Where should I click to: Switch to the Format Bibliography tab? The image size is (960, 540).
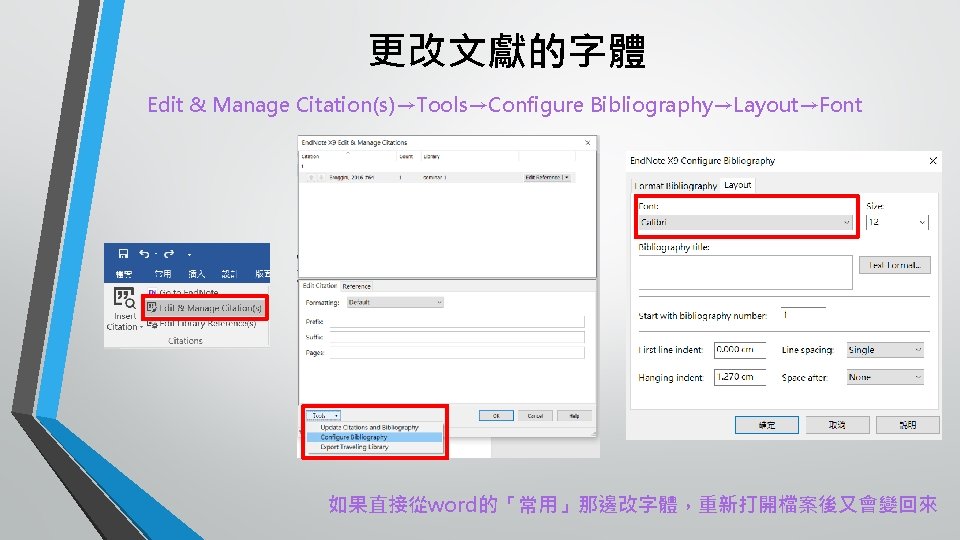[675, 186]
